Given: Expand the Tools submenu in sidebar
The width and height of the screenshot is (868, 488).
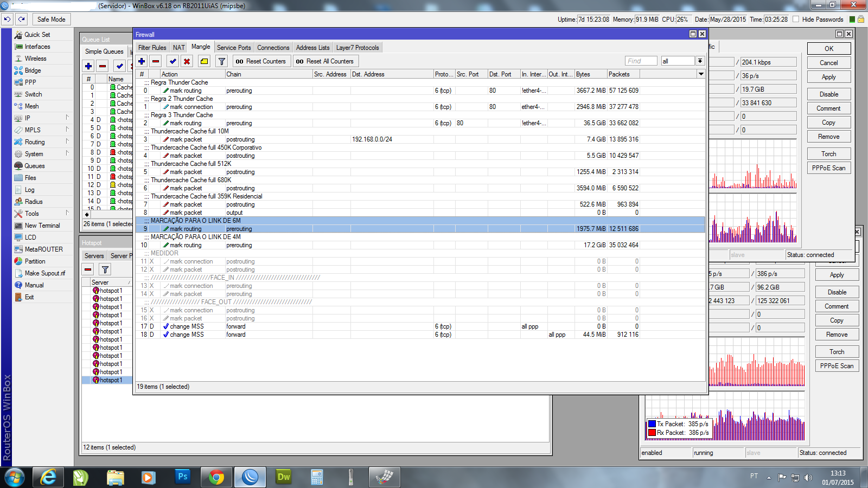Looking at the screenshot, I should [67, 213].
